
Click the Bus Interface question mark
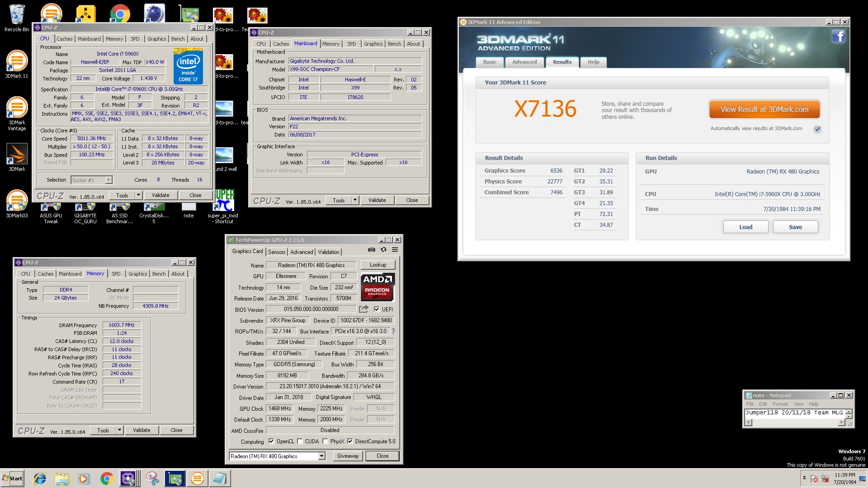pos(393,331)
